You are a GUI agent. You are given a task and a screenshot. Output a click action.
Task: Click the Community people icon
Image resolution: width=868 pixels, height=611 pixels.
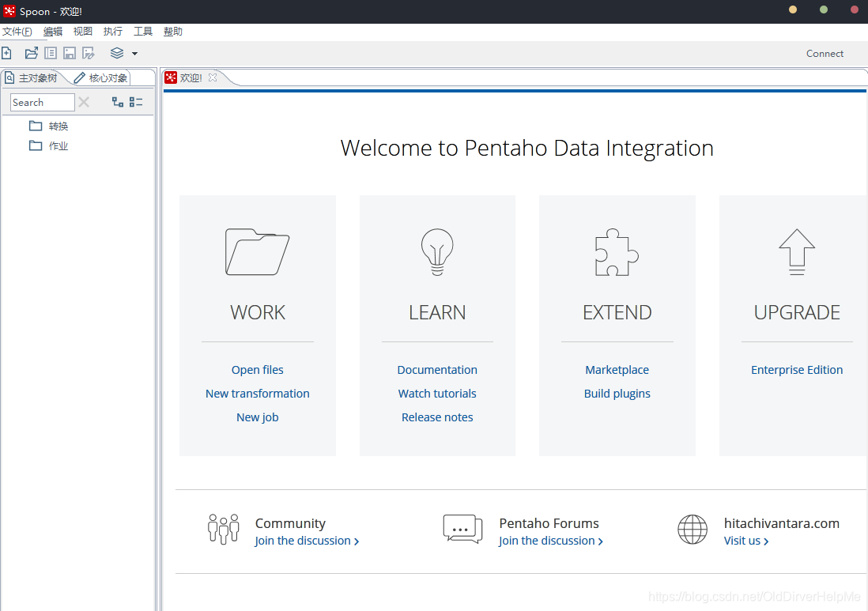tap(224, 529)
